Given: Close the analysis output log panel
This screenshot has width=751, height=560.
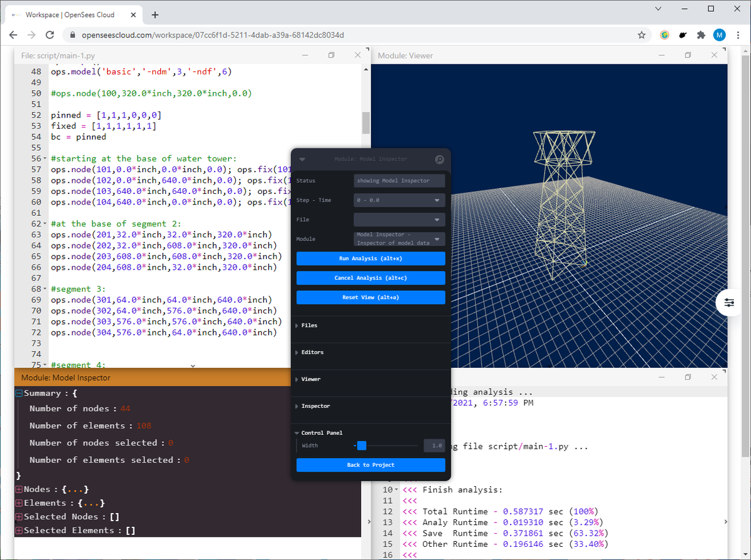Looking at the screenshot, I should [x=714, y=377].
